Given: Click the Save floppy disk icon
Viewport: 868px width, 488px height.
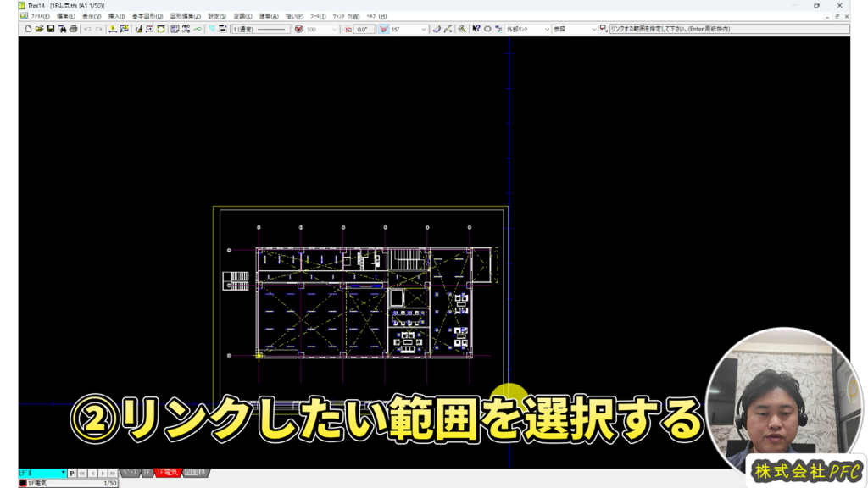Looking at the screenshot, I should pos(51,29).
